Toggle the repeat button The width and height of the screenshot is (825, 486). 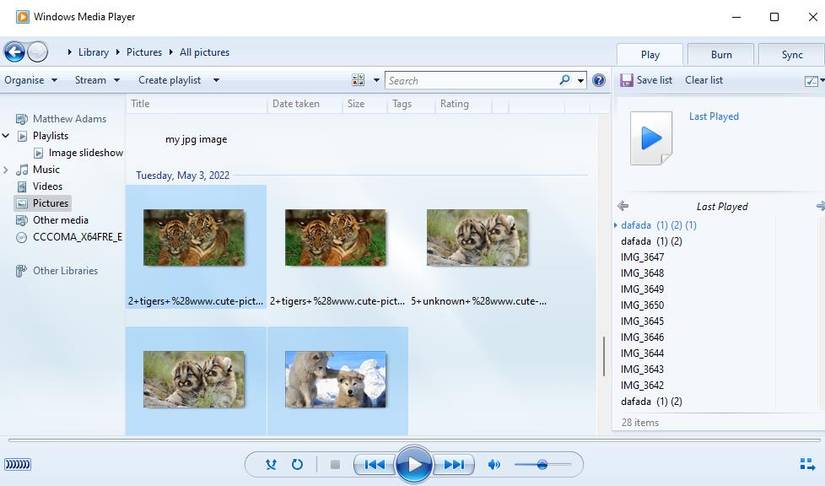point(297,465)
